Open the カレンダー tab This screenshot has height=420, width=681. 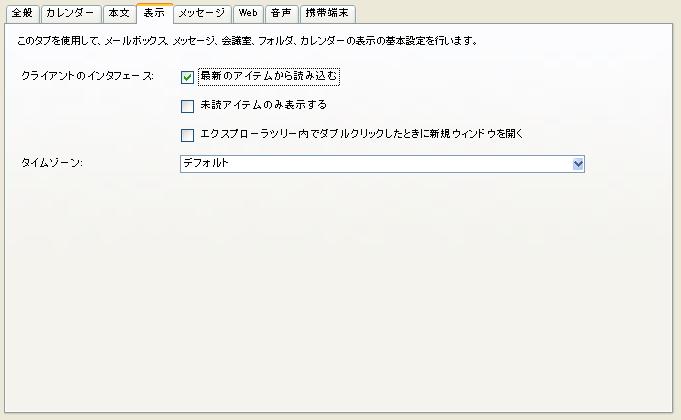(71, 13)
